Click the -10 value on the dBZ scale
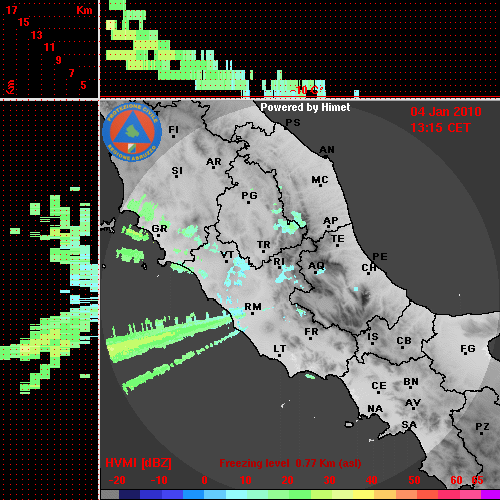 (x=159, y=480)
